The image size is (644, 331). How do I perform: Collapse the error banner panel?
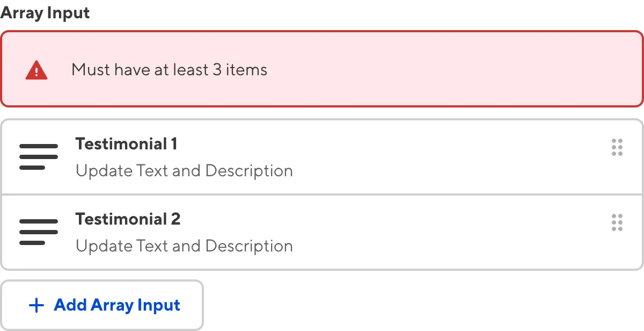click(x=322, y=69)
